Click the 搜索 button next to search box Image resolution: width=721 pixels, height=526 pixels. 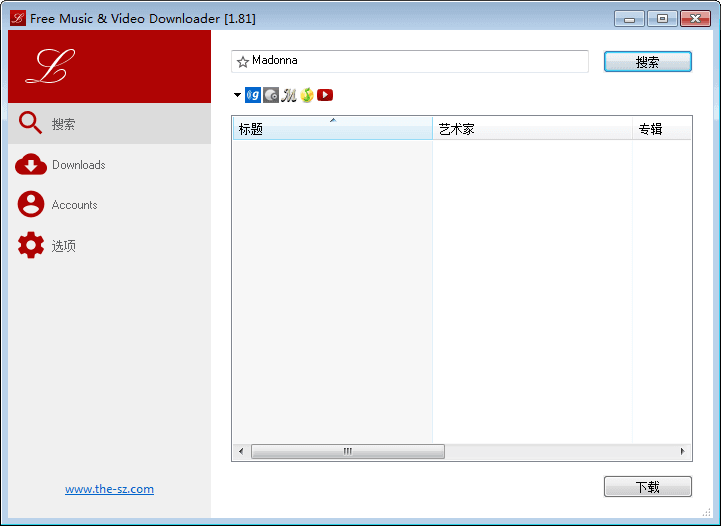pyautogui.click(x=647, y=62)
